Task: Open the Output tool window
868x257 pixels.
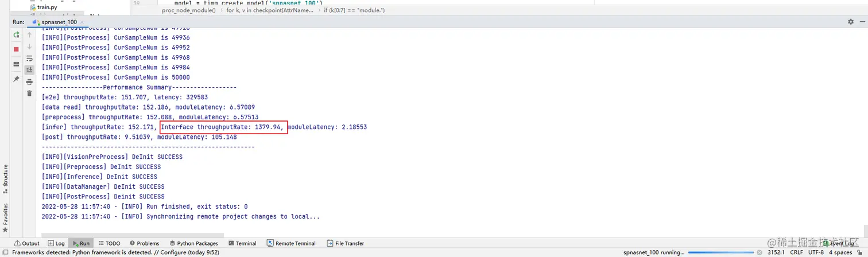Action: click(x=27, y=243)
